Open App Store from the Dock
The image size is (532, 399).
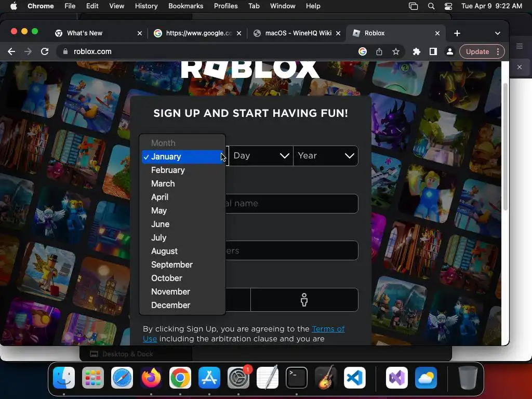click(209, 378)
